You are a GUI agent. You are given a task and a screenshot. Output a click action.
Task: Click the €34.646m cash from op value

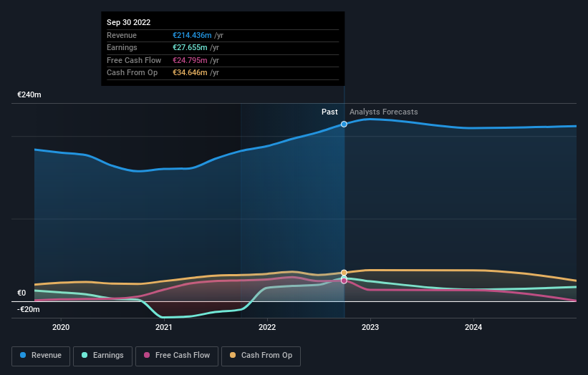(x=190, y=73)
